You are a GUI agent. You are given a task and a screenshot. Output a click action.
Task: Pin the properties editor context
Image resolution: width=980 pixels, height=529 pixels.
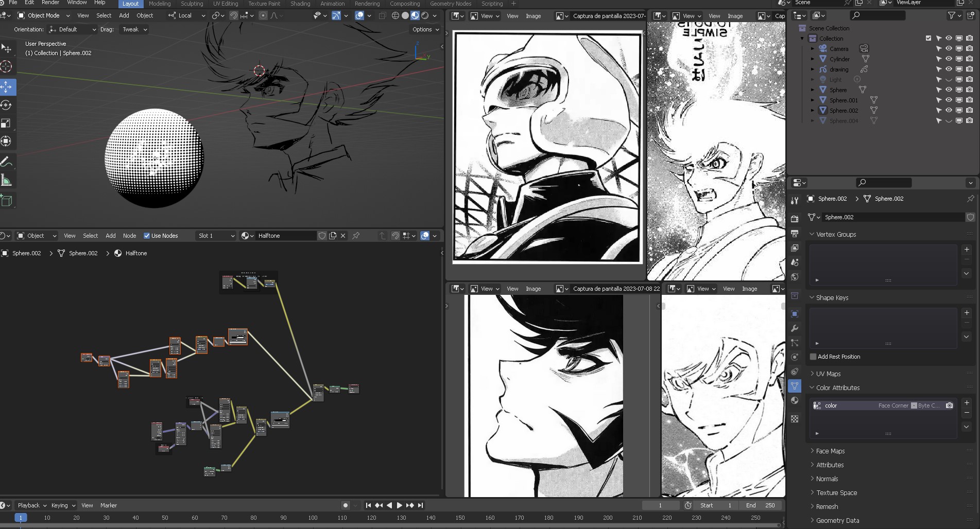pyautogui.click(x=970, y=199)
